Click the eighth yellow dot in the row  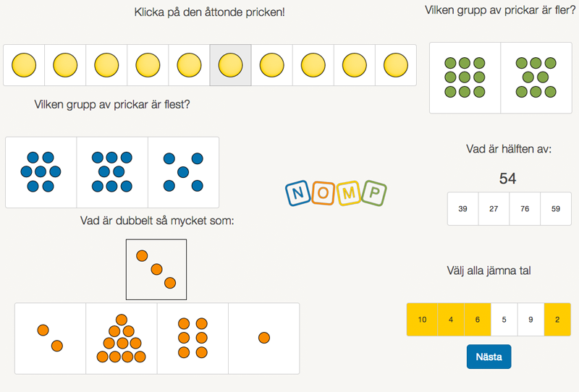point(313,65)
